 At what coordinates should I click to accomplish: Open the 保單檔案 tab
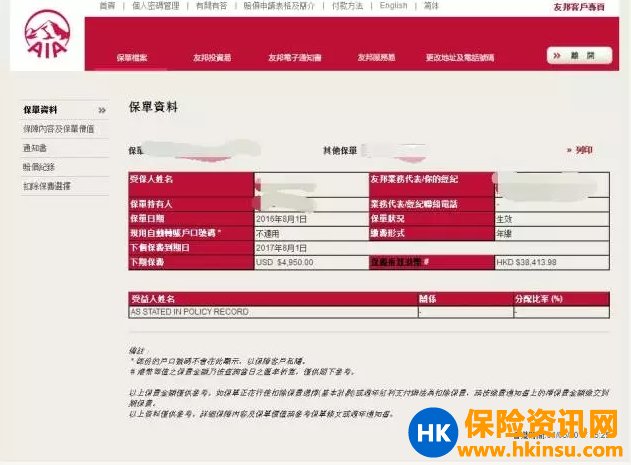(x=131, y=58)
